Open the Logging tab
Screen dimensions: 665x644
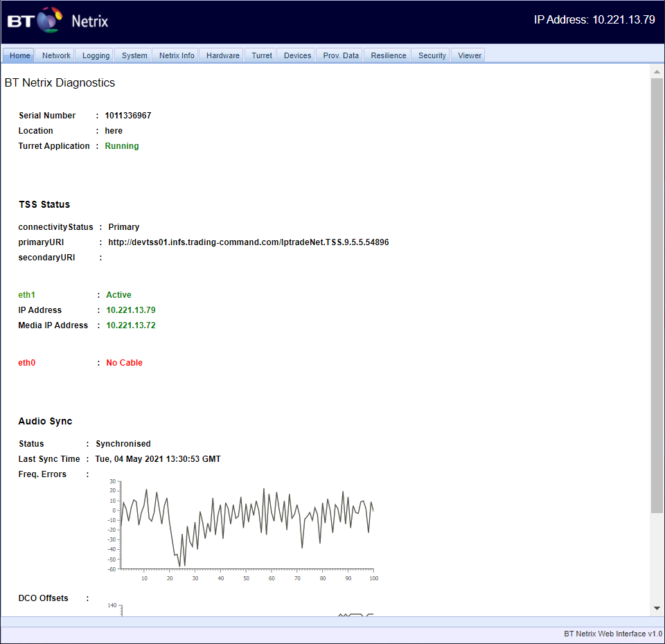[96, 55]
